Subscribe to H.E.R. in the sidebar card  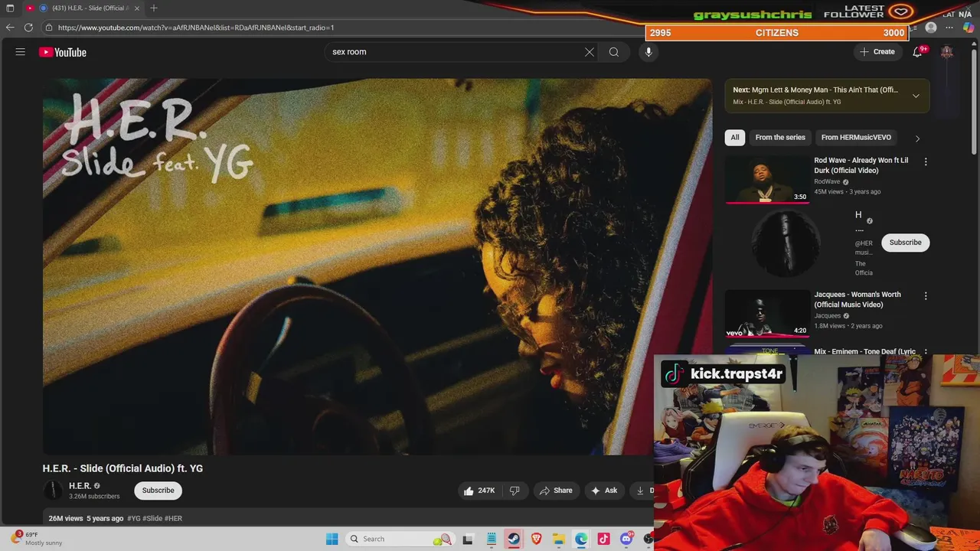905,243
